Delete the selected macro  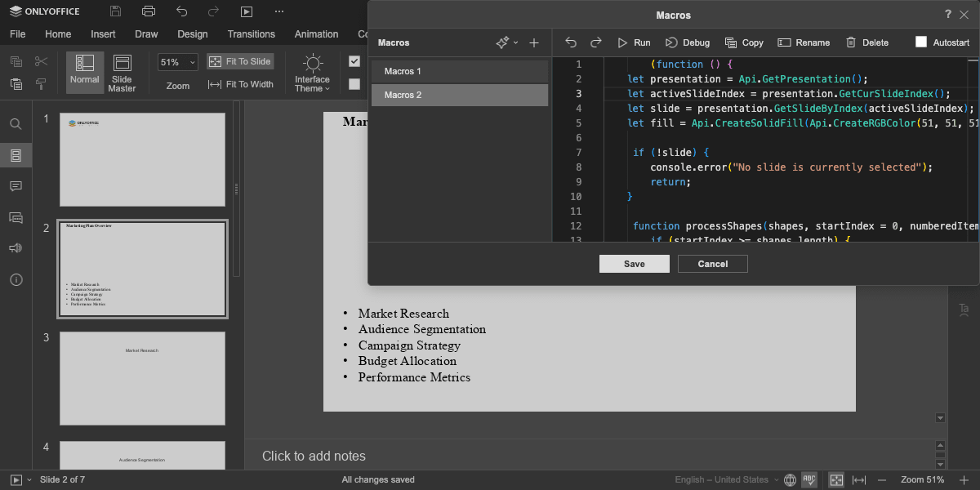[866, 42]
